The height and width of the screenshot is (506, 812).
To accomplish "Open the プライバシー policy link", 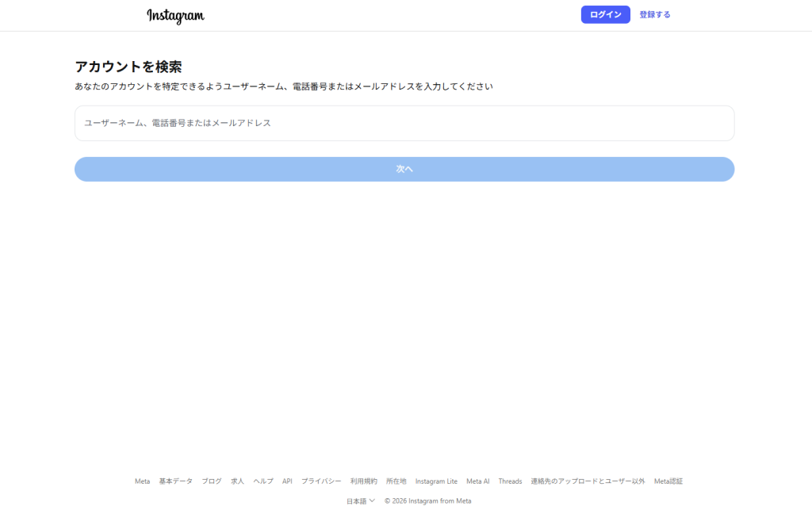I will 321,481.
